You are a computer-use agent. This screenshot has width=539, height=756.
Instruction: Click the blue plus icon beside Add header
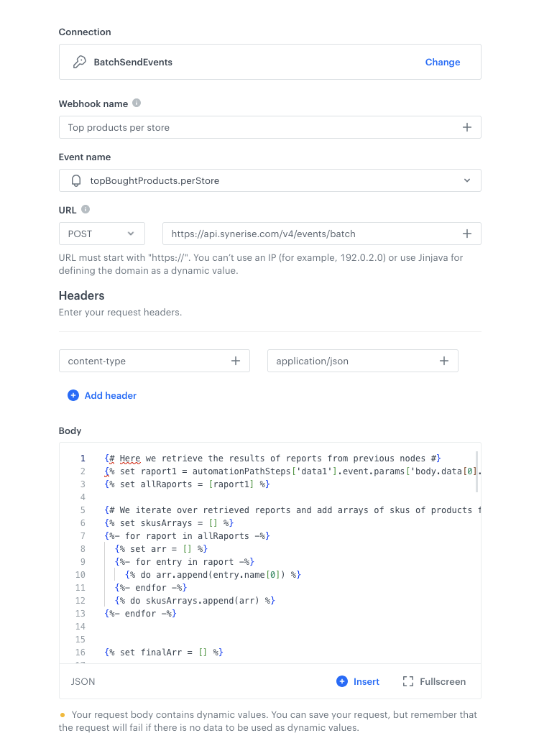click(x=73, y=395)
